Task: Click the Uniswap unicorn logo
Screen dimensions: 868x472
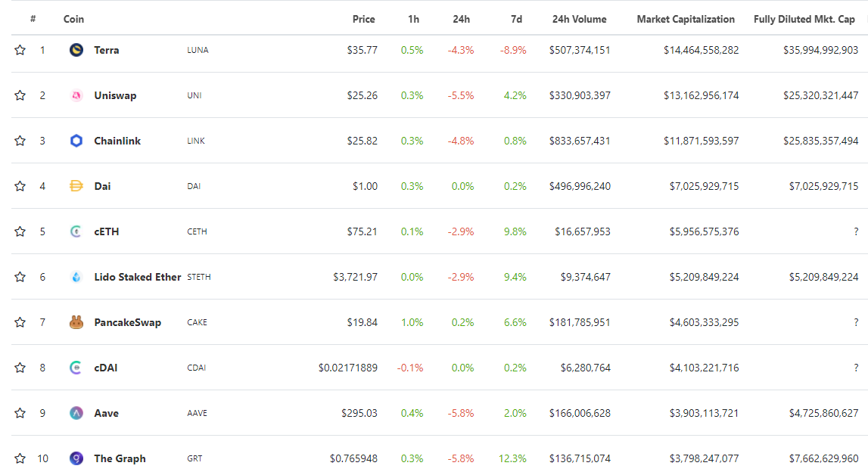Action: pos(76,95)
